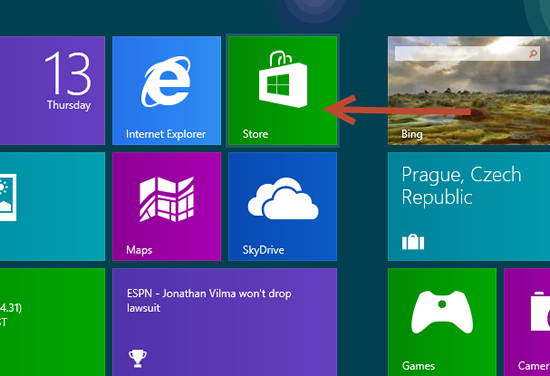Open the Maps tile
Image resolution: width=550 pixels, height=376 pixels.
tap(167, 206)
